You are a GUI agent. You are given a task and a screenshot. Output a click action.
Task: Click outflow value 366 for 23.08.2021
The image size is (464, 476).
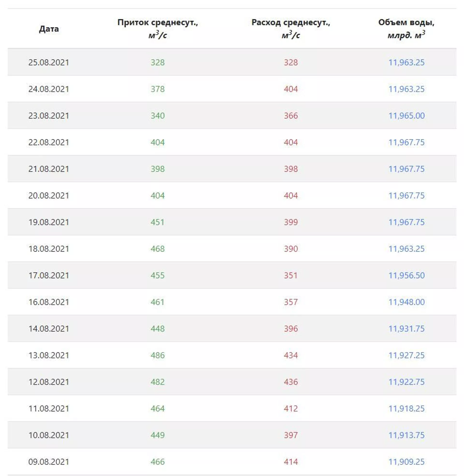tap(291, 116)
